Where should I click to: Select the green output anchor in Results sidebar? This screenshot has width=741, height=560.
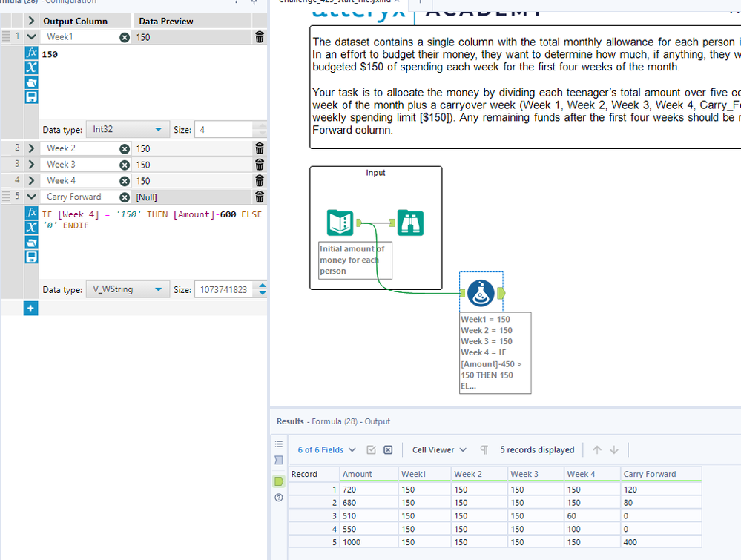279,481
